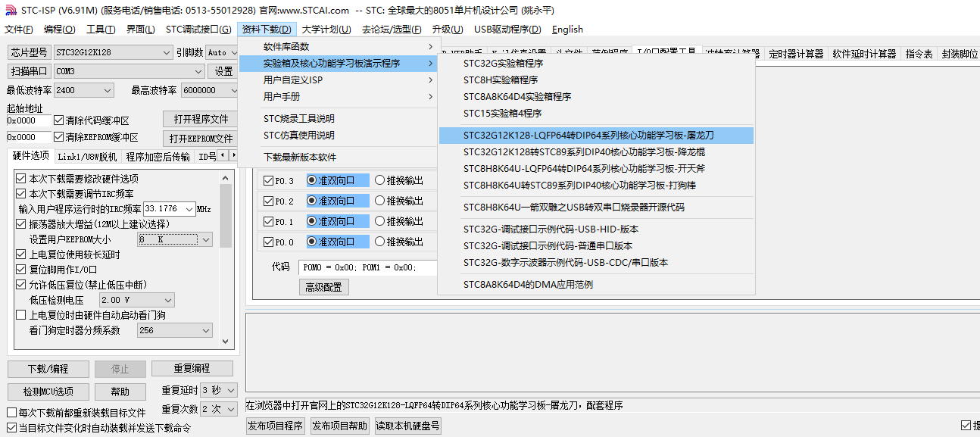Switch the interface to English
This screenshot has height=437, width=980.
(x=567, y=30)
